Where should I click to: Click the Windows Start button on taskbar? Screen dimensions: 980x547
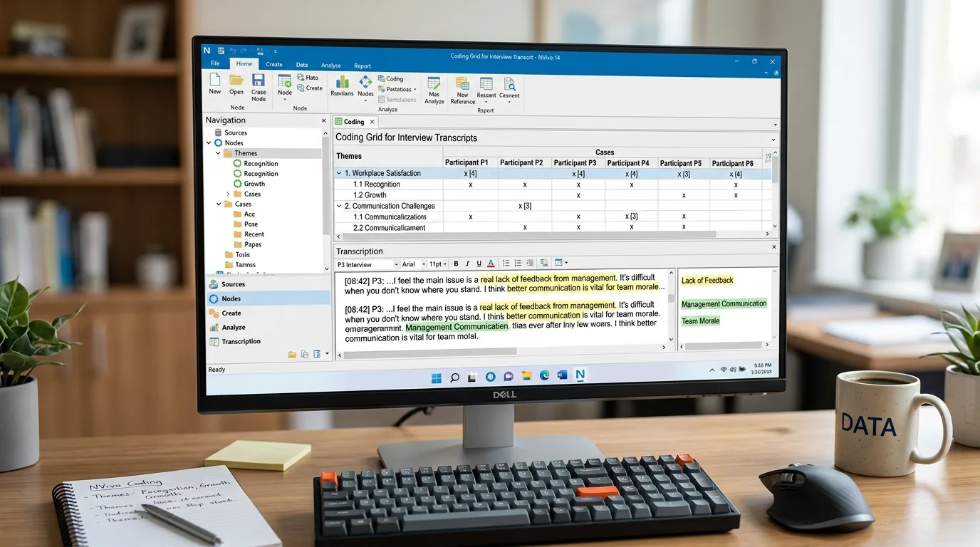(x=437, y=377)
